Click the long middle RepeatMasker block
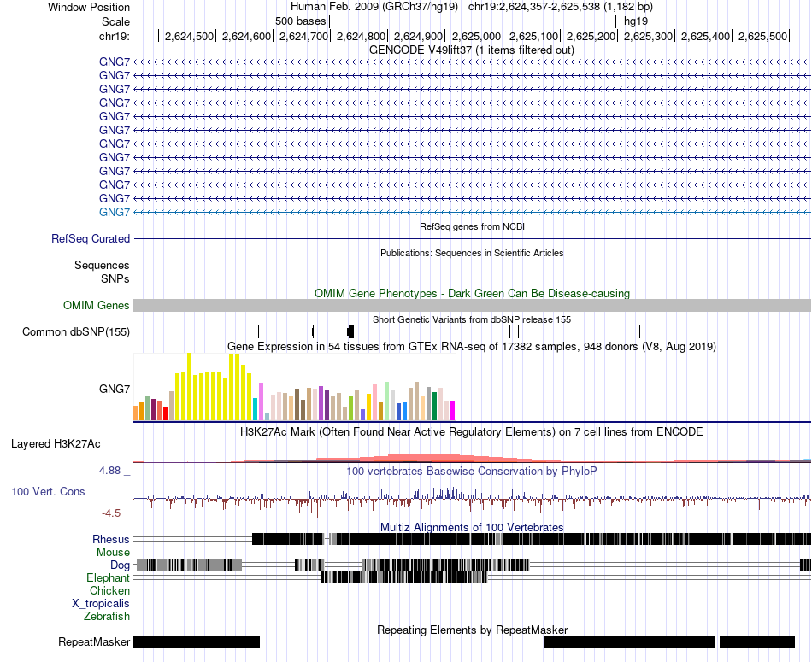The image size is (812, 662). click(x=629, y=641)
